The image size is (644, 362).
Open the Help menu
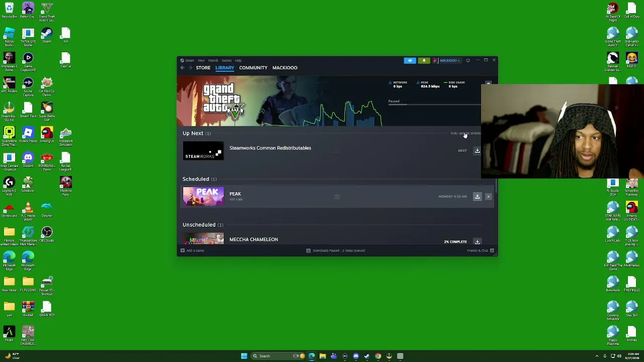pos(238,60)
